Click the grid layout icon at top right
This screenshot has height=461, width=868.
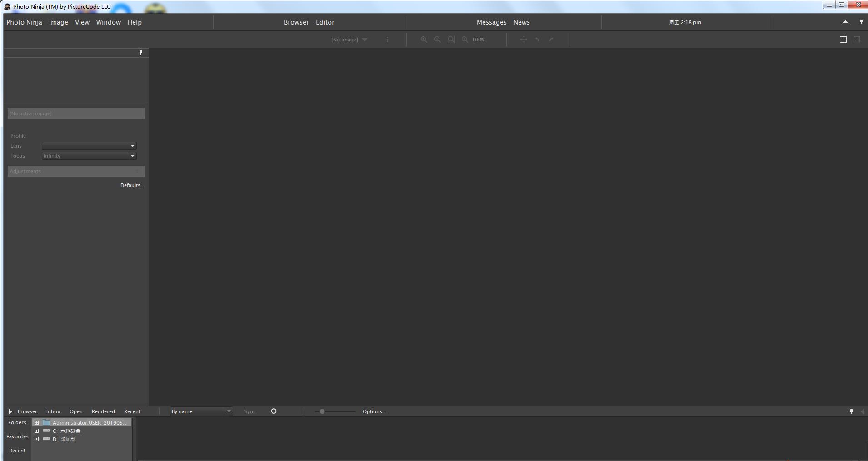click(843, 40)
